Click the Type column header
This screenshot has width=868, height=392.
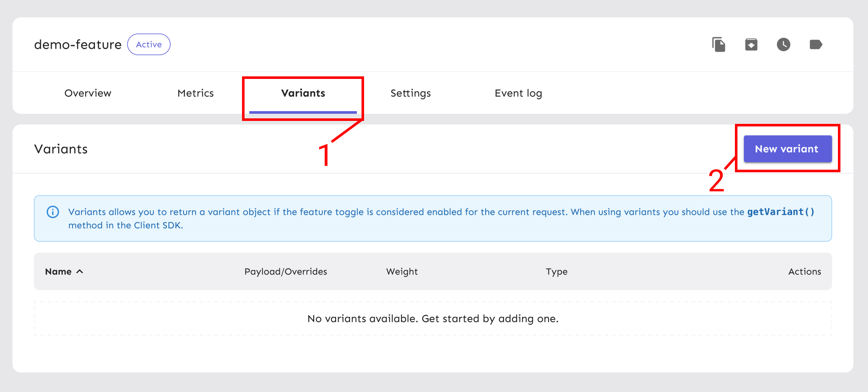click(x=556, y=272)
